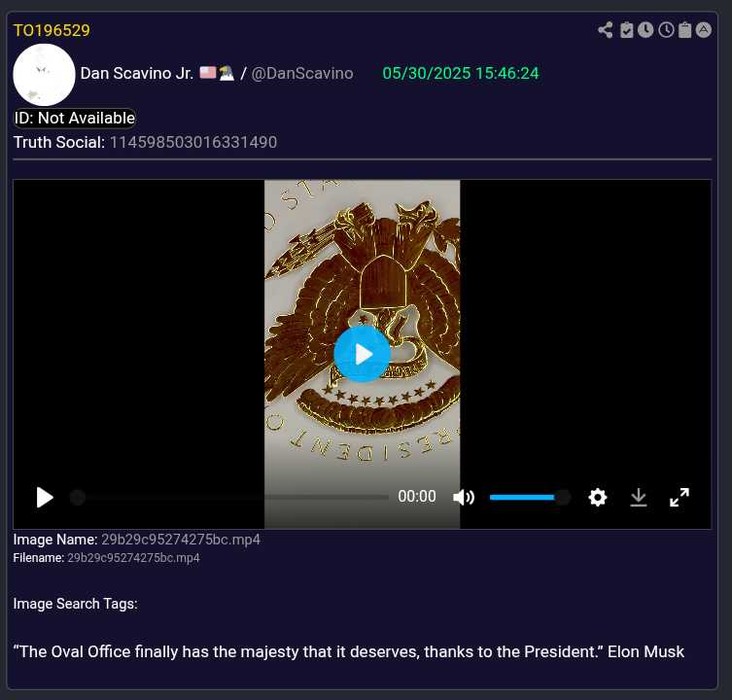
Task: Open post ID TO196529 link
Action: pyautogui.click(x=52, y=30)
